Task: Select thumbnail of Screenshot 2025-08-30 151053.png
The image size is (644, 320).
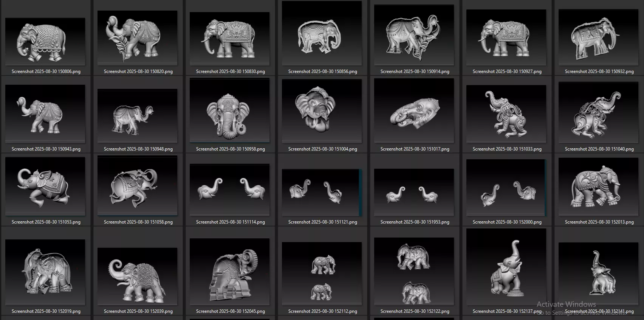Action: [45, 186]
